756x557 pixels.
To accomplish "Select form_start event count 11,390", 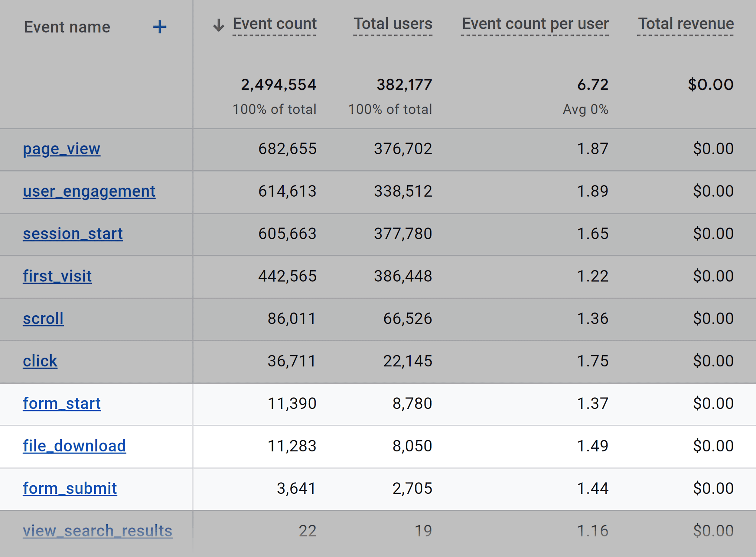I will click(292, 404).
